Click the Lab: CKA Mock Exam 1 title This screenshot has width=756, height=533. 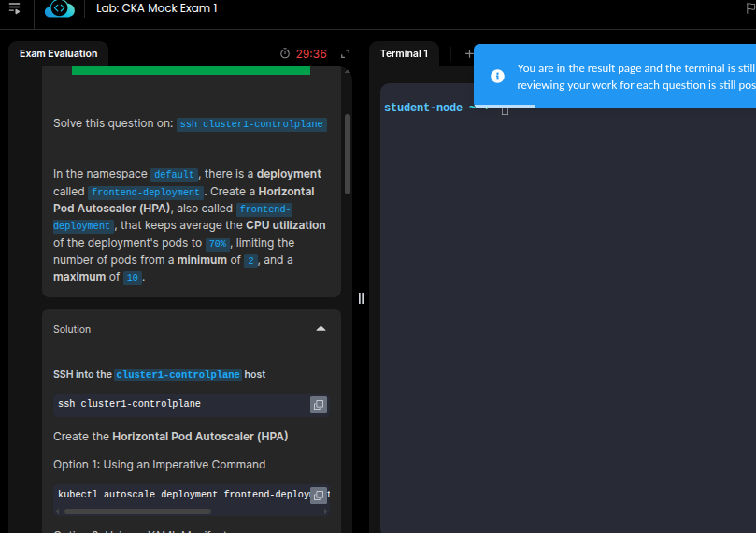point(157,8)
